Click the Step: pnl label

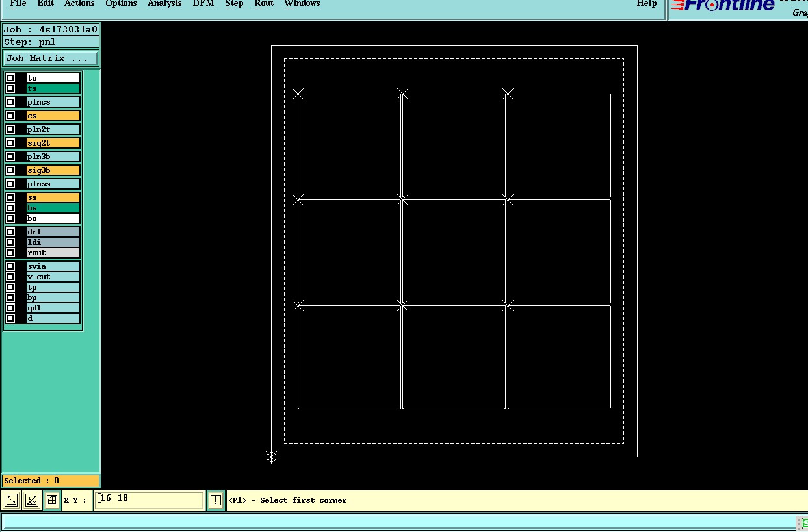pos(51,42)
